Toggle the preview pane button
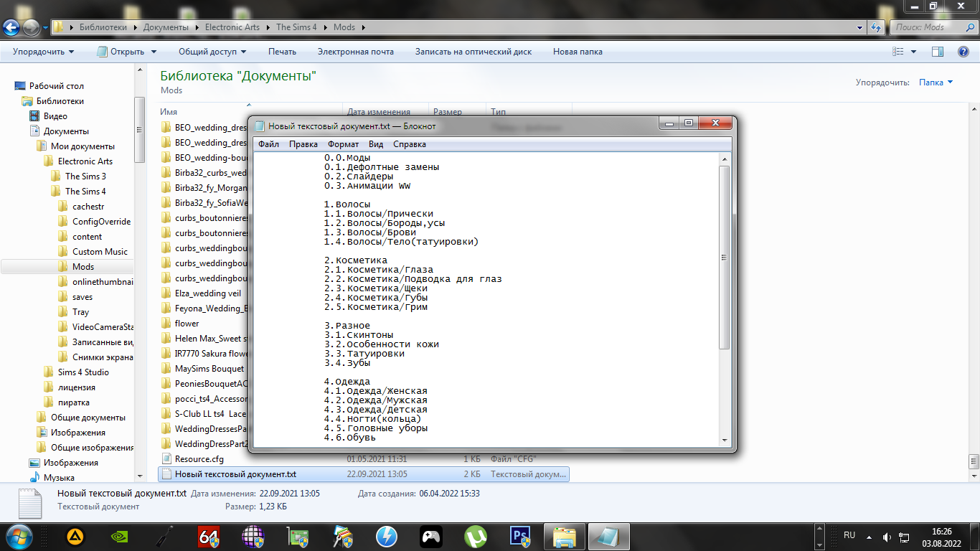Screen dimensions: 980x551 (937, 52)
